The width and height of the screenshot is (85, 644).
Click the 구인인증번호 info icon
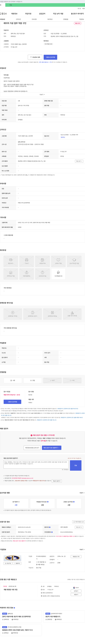52,532
